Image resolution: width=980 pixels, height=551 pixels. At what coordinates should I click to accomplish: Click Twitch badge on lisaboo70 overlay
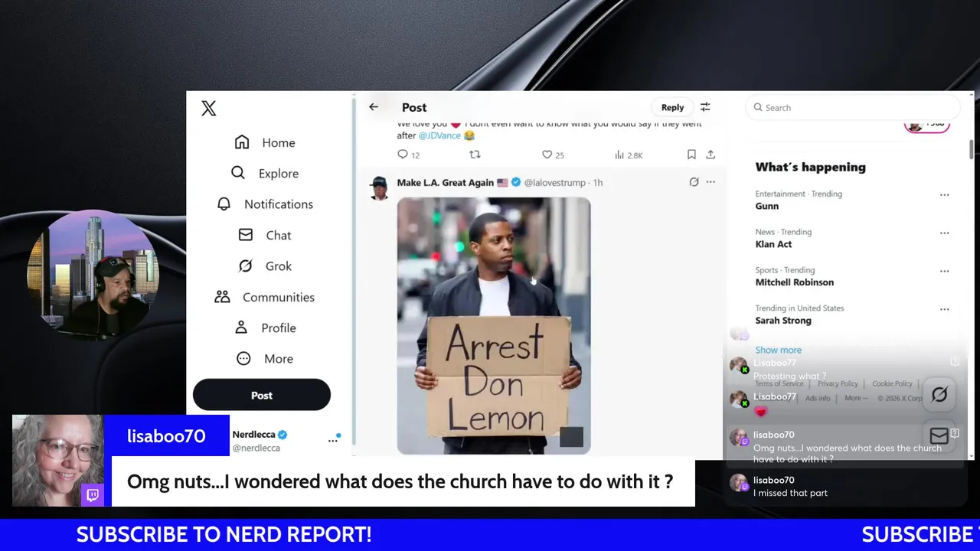[93, 495]
